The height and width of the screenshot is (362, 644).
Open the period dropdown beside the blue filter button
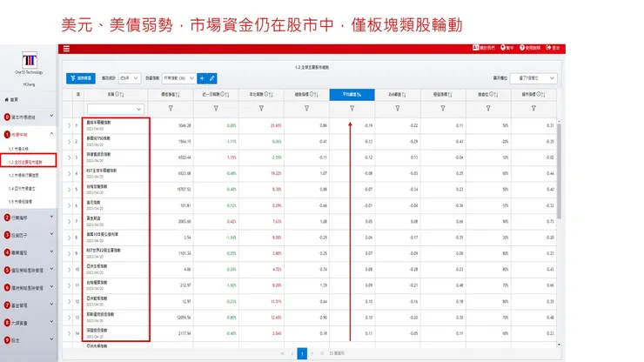(130, 78)
